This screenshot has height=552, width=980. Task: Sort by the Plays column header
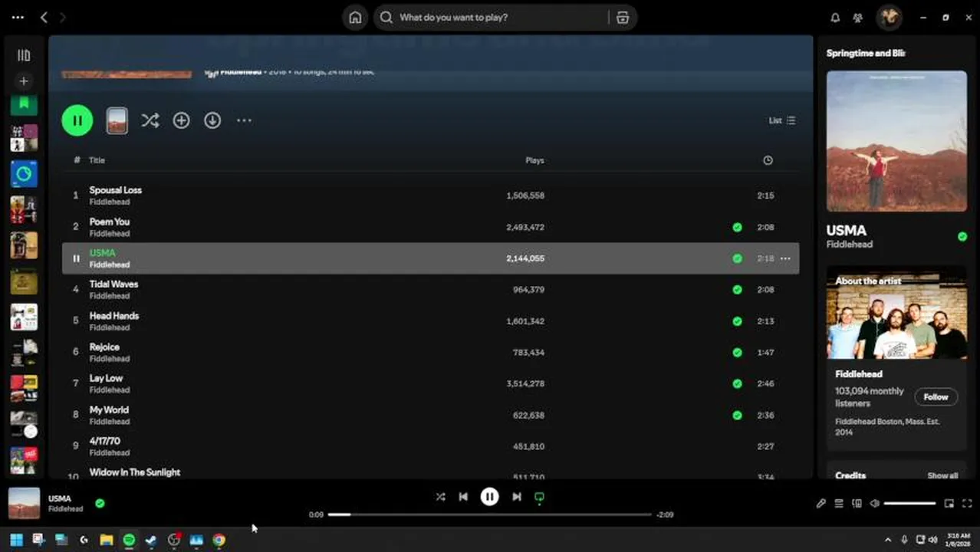[x=534, y=160]
